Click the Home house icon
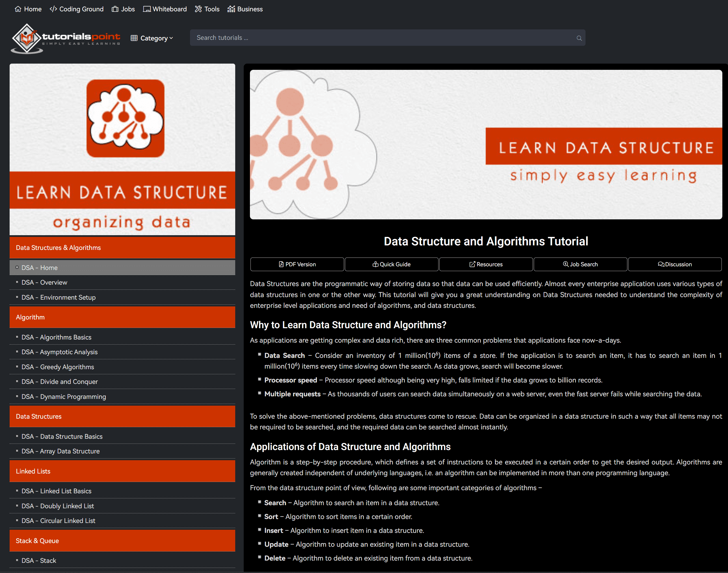This screenshot has height=573, width=728. tap(18, 9)
